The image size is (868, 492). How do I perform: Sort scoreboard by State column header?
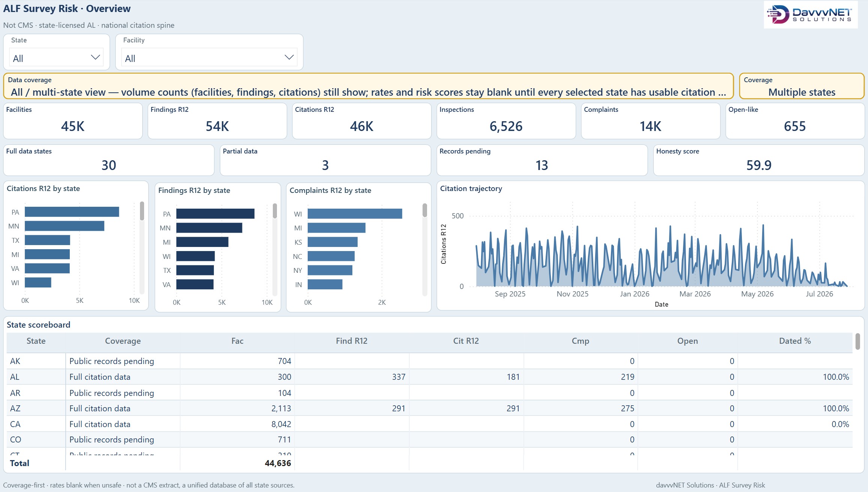click(36, 341)
